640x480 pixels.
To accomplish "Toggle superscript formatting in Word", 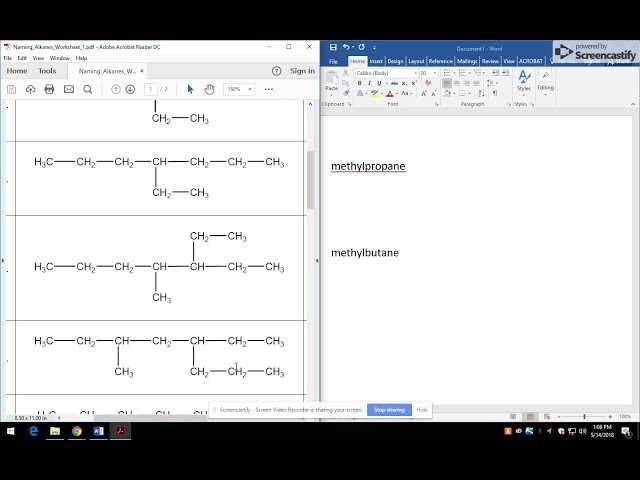I will coord(413,83).
